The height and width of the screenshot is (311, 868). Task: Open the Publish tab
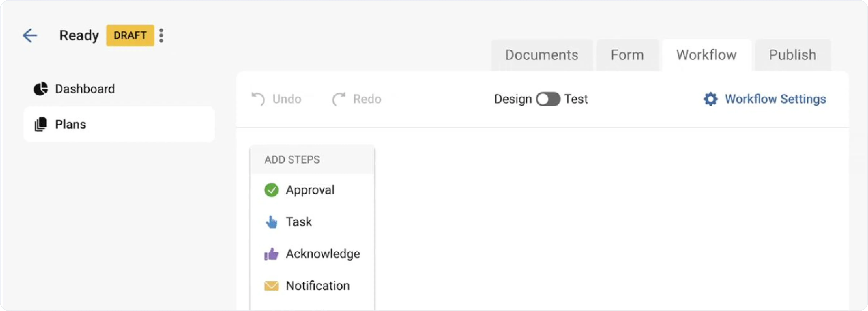[793, 55]
